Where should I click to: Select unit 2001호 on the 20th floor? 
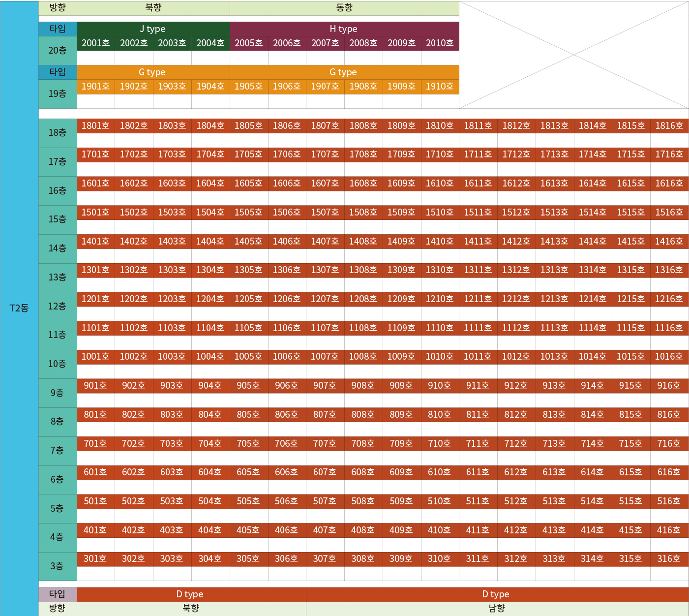[x=96, y=43]
